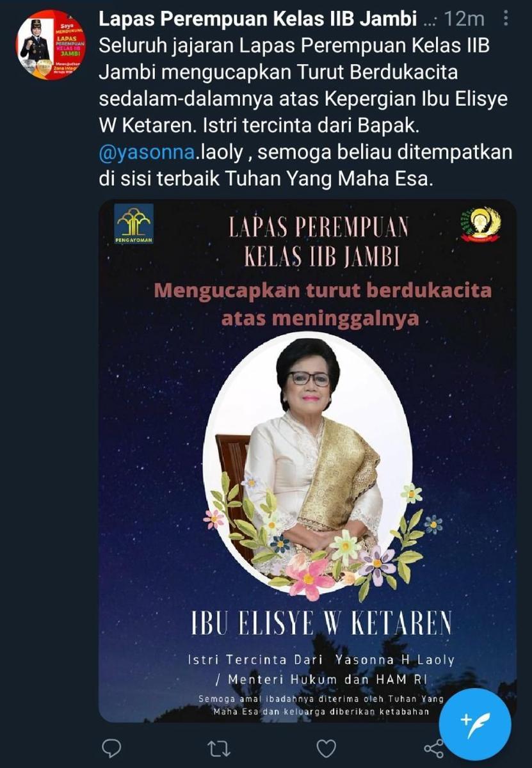Open the Lapas Perempuan profile avatar
Viewport: 532px width, 768px height.
pos(51,45)
